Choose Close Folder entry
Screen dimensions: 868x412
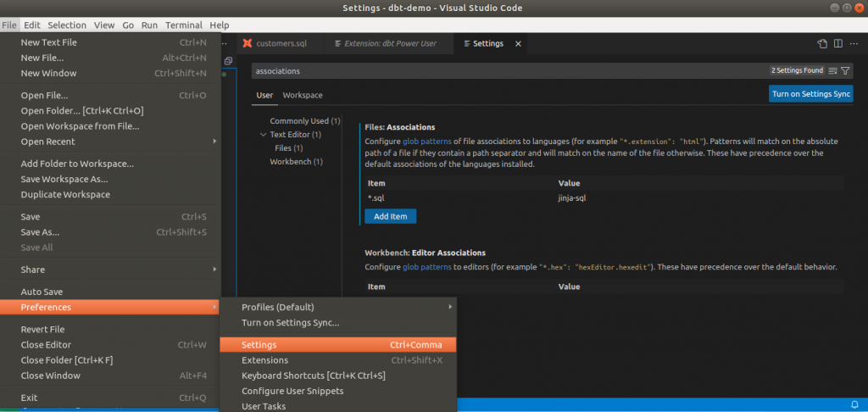[110, 360]
